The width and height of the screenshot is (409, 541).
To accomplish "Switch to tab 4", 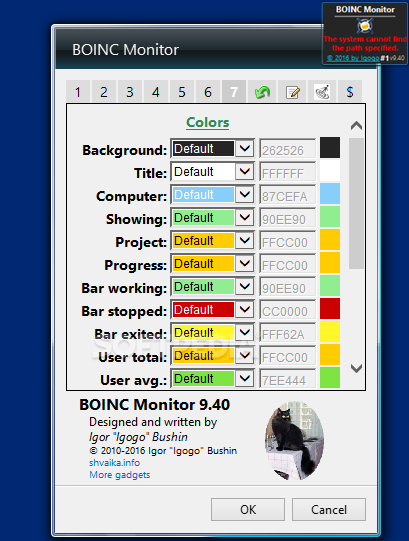I will point(156,92).
